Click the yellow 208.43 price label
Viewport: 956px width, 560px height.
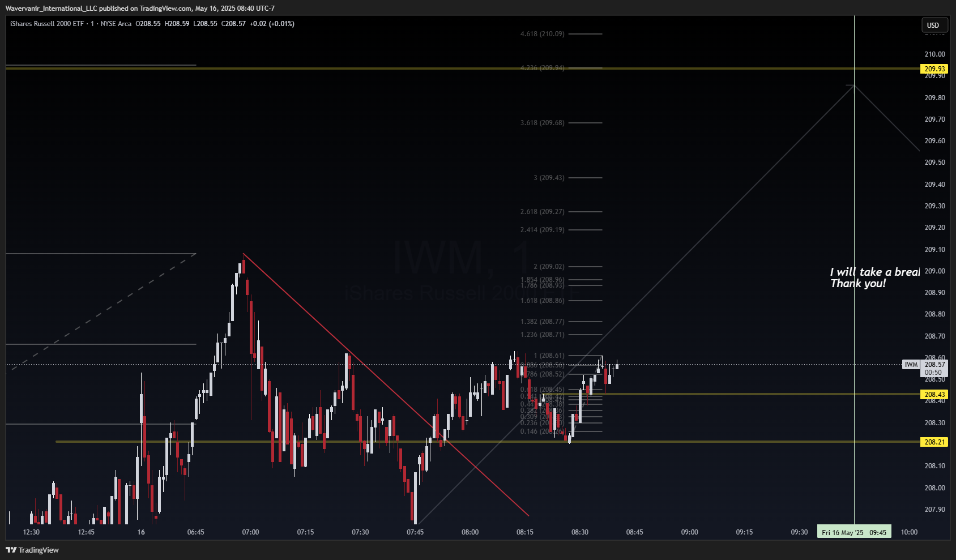(x=934, y=394)
